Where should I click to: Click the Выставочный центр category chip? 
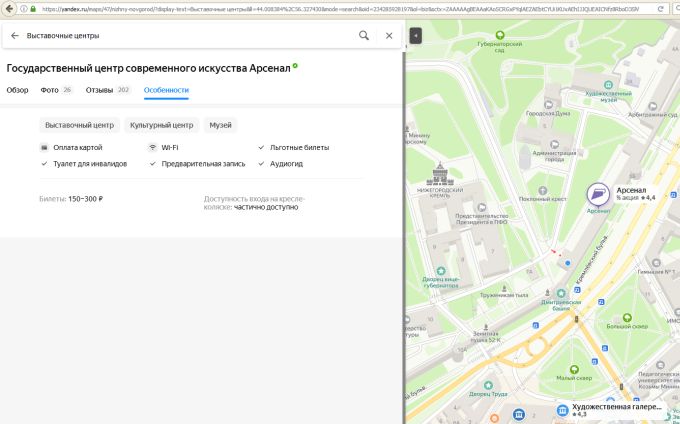(x=79, y=125)
